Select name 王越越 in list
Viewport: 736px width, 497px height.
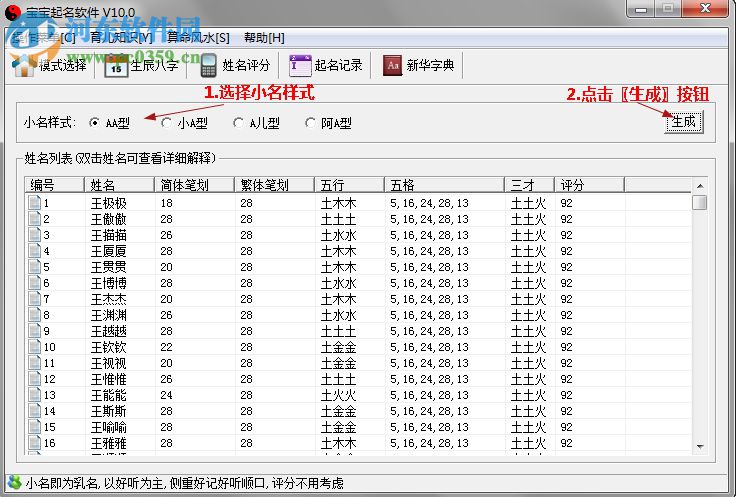(x=108, y=331)
